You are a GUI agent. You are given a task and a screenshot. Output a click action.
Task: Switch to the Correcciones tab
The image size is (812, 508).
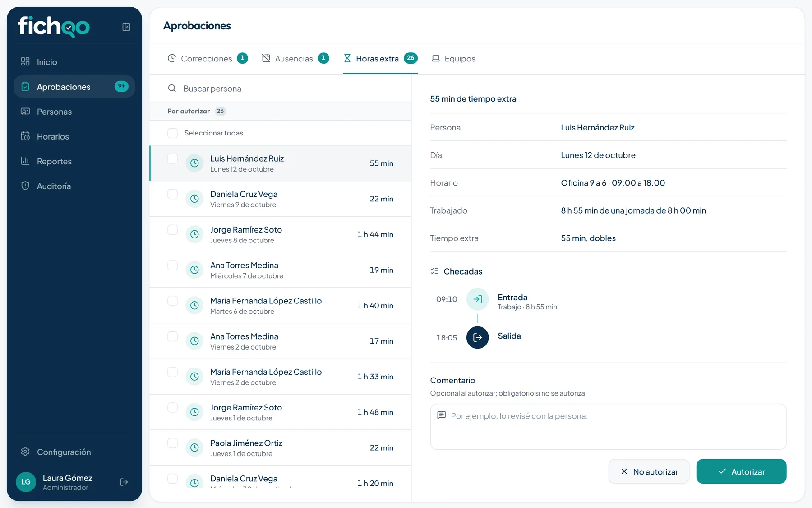pos(208,58)
